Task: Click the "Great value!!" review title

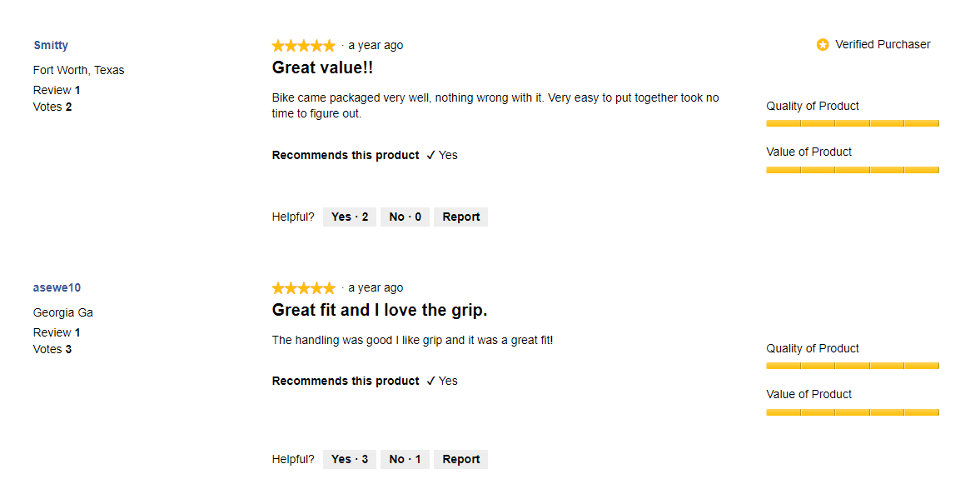Action: click(328, 67)
